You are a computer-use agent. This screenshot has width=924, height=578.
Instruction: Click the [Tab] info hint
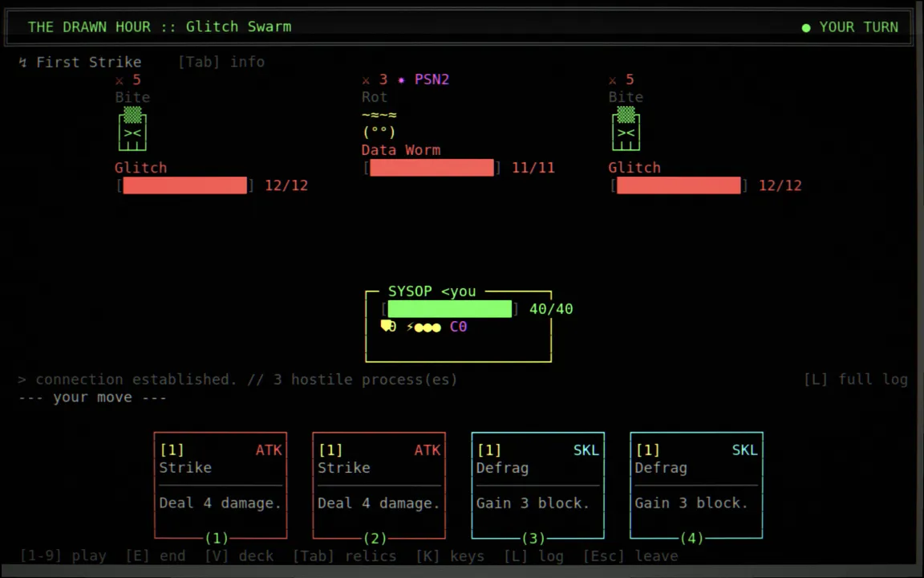pyautogui.click(x=221, y=62)
